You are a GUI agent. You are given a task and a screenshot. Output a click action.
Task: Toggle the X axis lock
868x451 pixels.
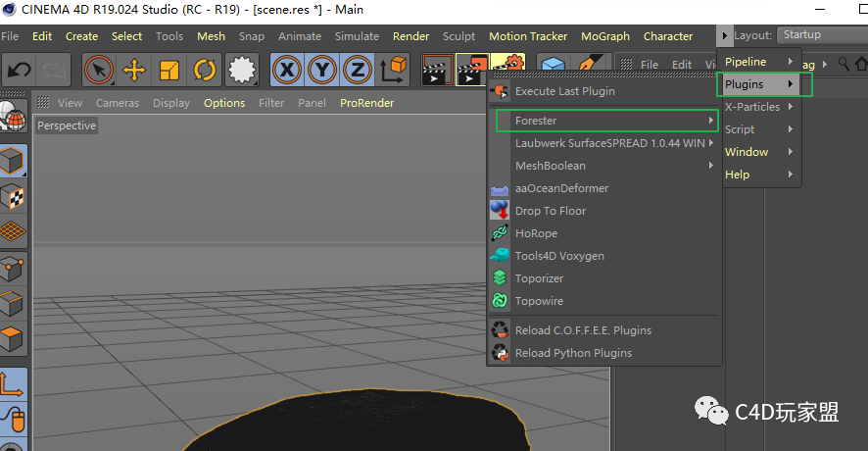click(287, 71)
